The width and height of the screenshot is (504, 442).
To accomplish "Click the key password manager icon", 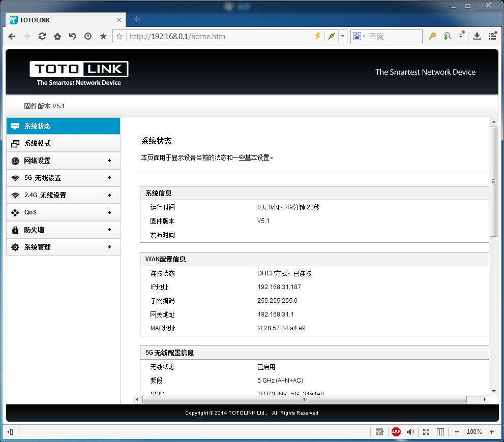I will click(432, 36).
